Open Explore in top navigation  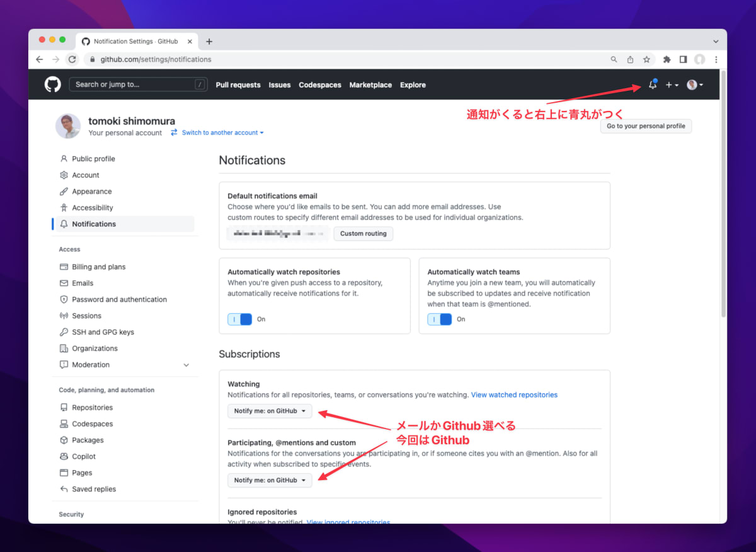coord(413,85)
